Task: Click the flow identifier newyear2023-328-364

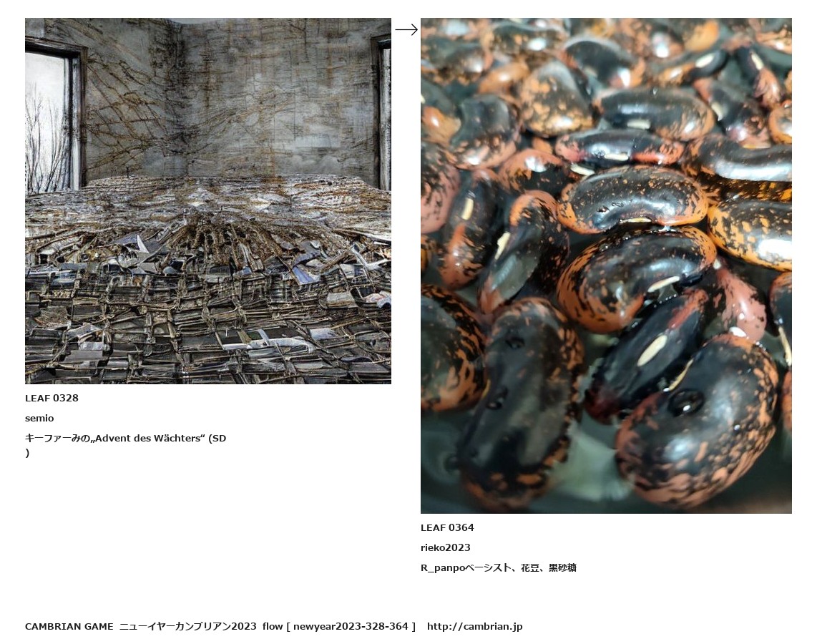Action: pyautogui.click(x=351, y=627)
